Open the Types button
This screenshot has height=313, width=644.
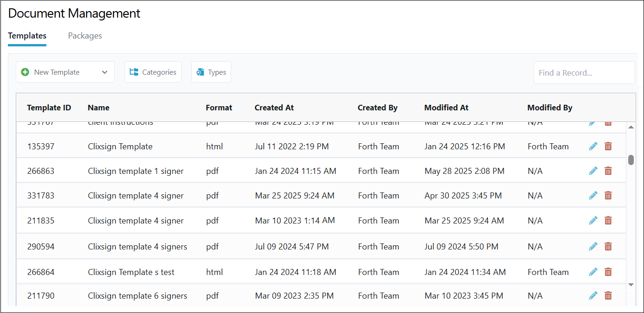pos(211,72)
